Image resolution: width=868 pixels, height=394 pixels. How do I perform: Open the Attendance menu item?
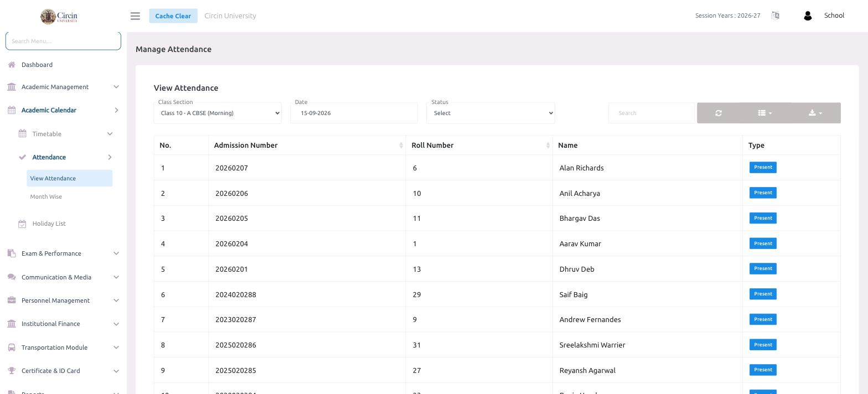[49, 157]
